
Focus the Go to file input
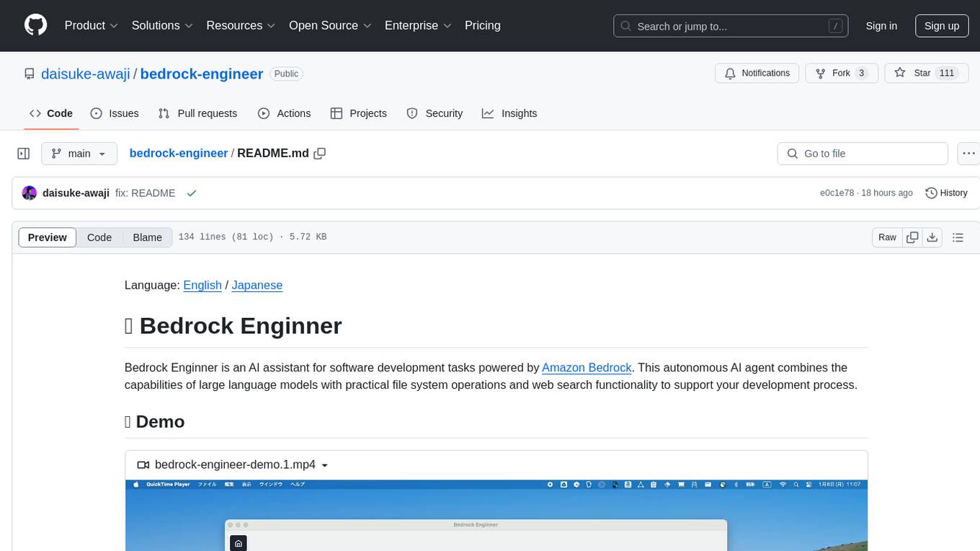(x=863, y=154)
